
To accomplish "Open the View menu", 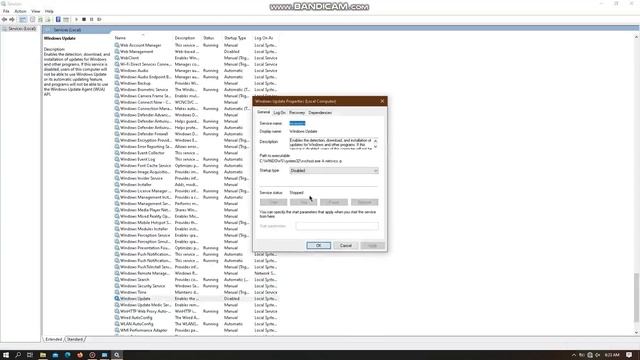I will 36,11.
